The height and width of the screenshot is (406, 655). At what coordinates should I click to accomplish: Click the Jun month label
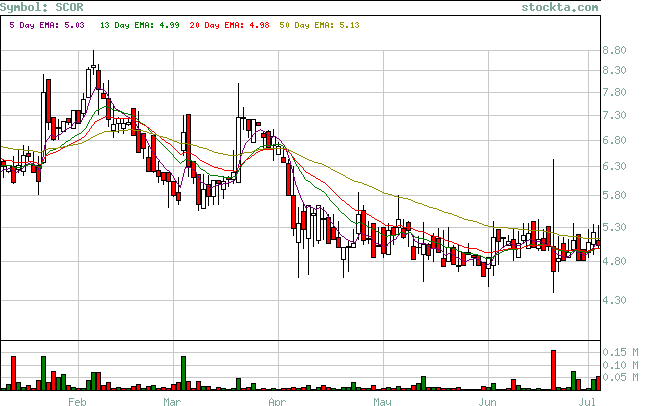tap(487, 402)
